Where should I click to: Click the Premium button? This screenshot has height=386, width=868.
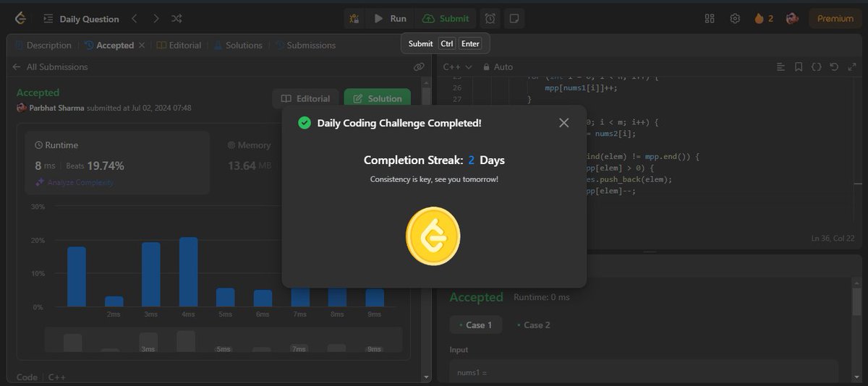[835, 19]
